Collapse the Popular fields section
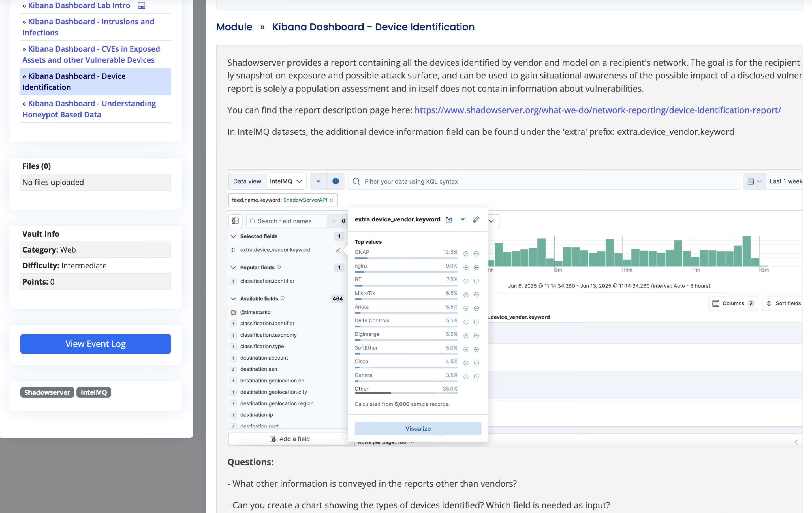Viewport: 812px width, 513px height. click(233, 268)
